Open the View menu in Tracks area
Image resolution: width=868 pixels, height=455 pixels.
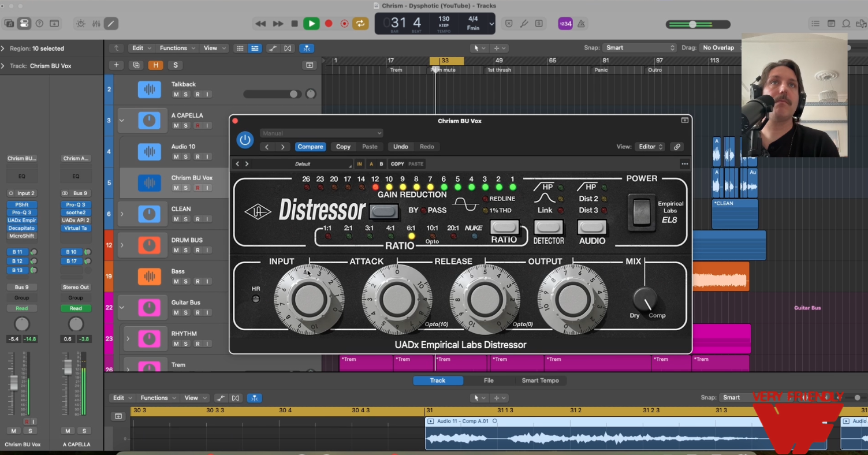(214, 48)
